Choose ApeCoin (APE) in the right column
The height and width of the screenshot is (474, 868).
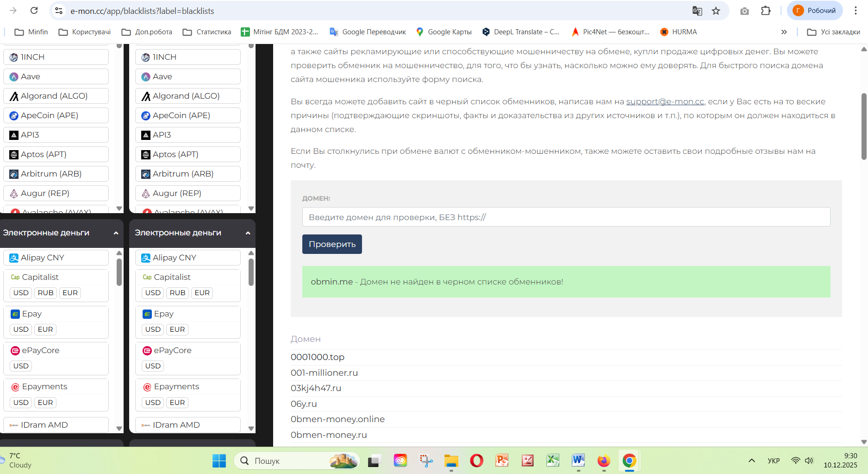(x=188, y=115)
